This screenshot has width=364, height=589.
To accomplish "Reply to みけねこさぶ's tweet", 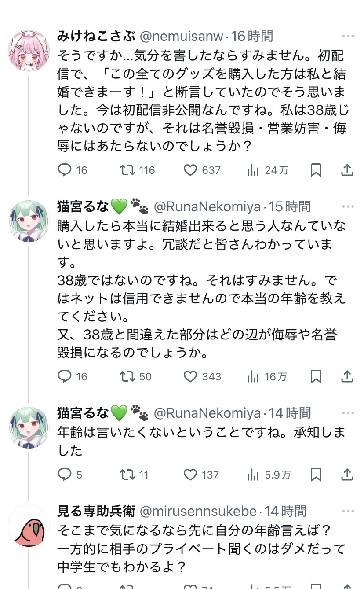I will [x=65, y=170].
